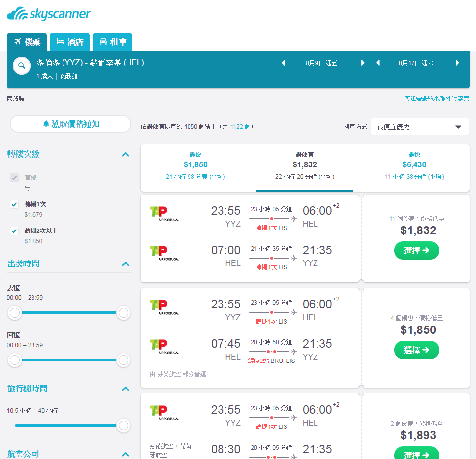Switch to the 租車 tab
Screen dimensions: 476x459
coord(113,42)
